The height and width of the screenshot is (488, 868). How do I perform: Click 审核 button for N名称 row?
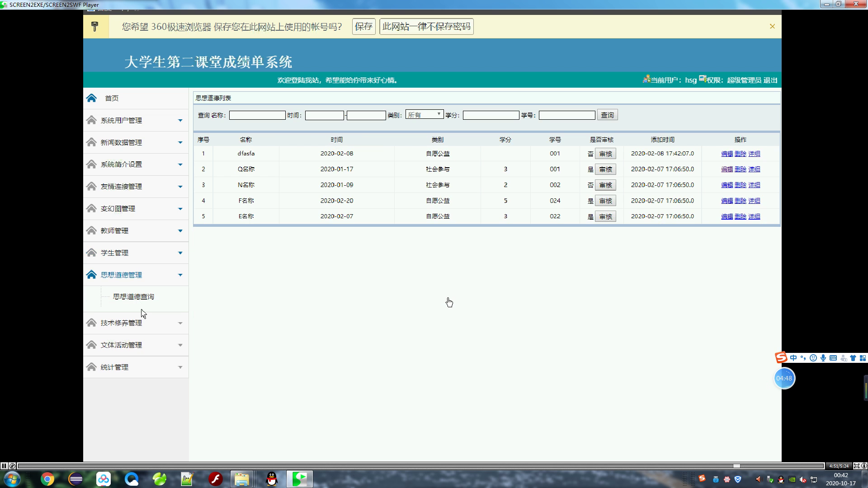[x=605, y=185]
